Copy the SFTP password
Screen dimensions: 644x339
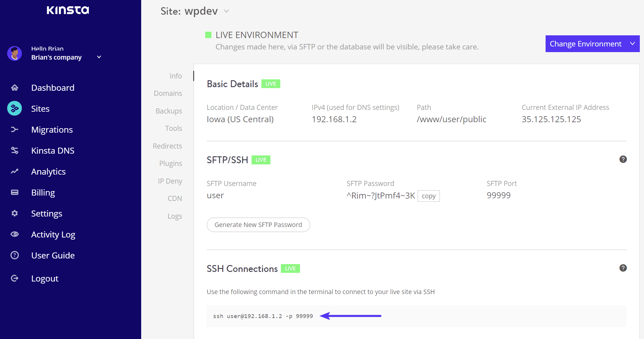tap(429, 196)
